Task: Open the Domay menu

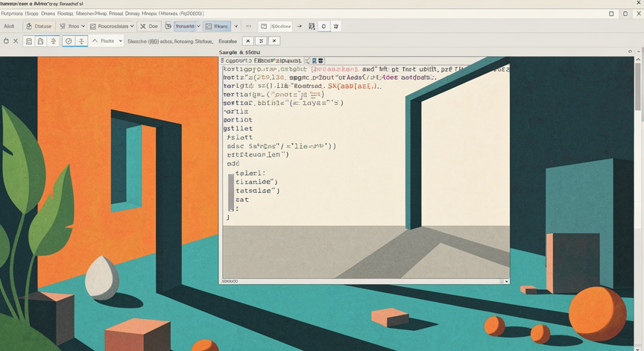Action: click(x=132, y=13)
